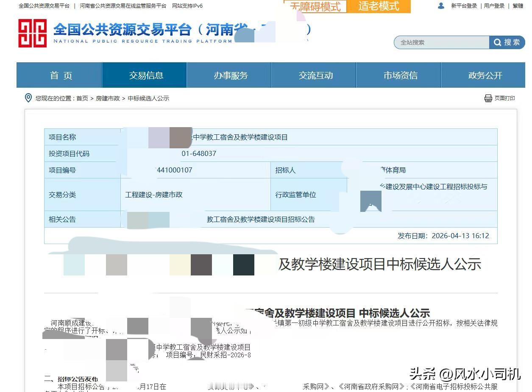Click 首页 in the breadcrumb path

[x=82, y=98]
